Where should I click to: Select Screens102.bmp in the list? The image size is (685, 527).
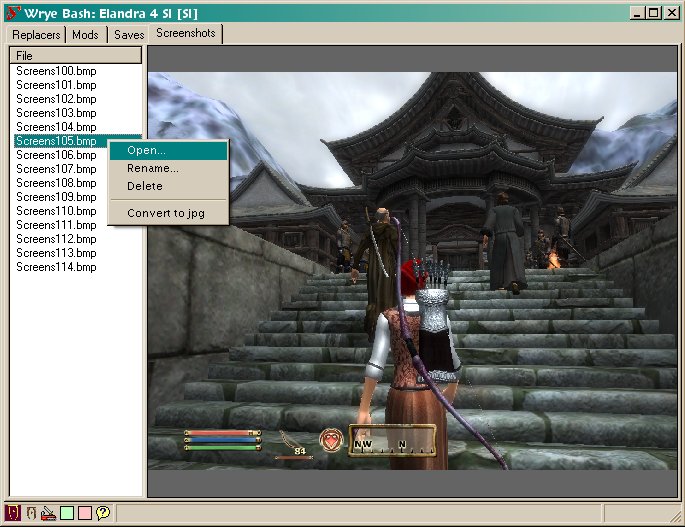coord(56,99)
